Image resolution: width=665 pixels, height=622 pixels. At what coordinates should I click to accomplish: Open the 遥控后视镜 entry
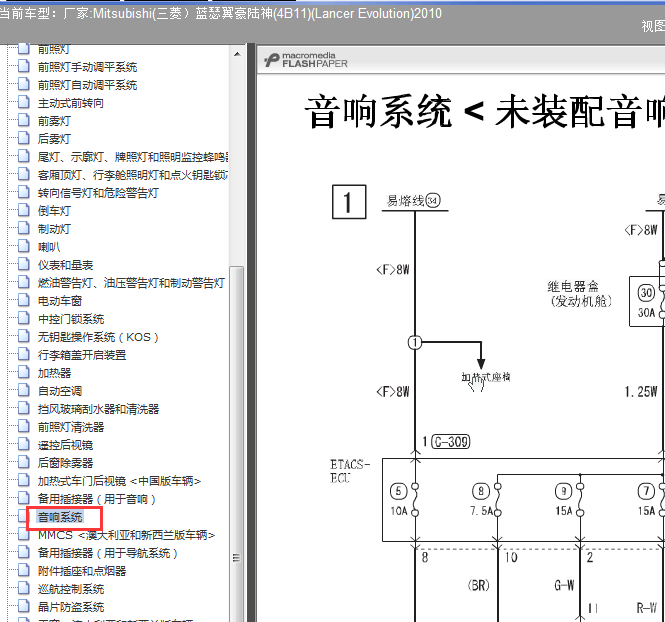coord(65,445)
